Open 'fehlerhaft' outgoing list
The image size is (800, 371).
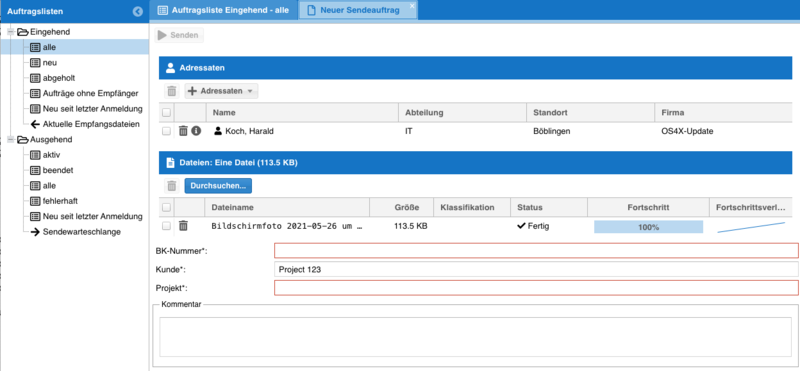(x=60, y=201)
